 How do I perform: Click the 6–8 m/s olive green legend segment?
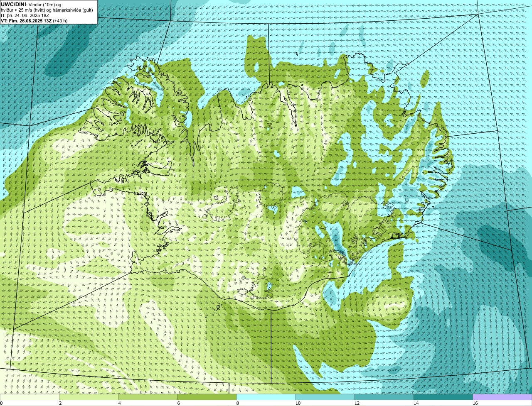click(x=207, y=397)
